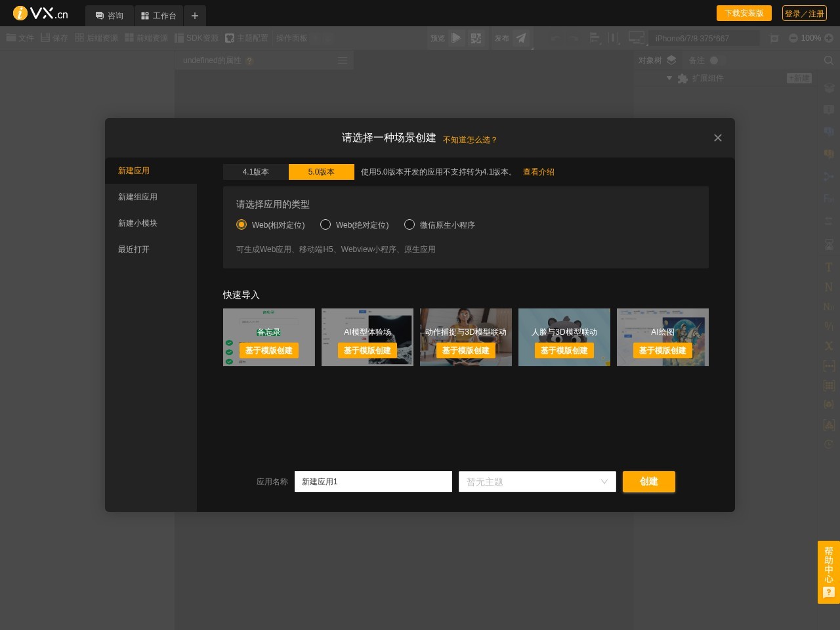Click the 查看介绍 link
The image size is (840, 630).
pyautogui.click(x=539, y=172)
